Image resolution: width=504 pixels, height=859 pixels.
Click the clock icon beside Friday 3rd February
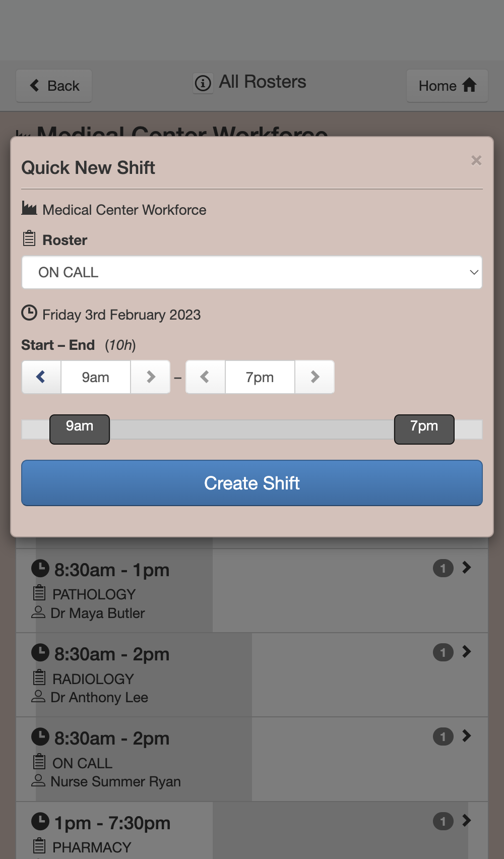coord(29,313)
